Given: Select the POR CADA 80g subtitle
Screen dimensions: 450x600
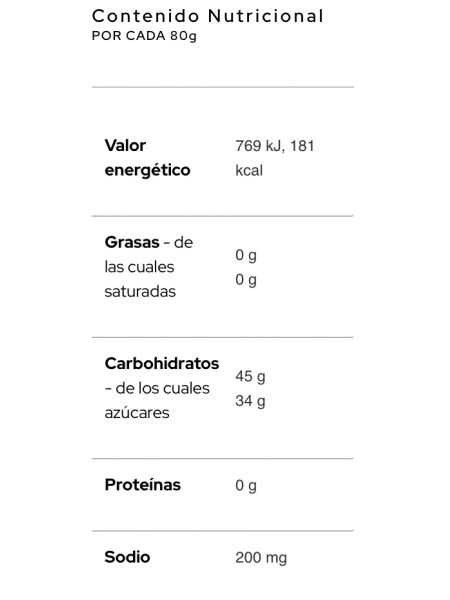Looking at the screenshot, I should (144, 36).
